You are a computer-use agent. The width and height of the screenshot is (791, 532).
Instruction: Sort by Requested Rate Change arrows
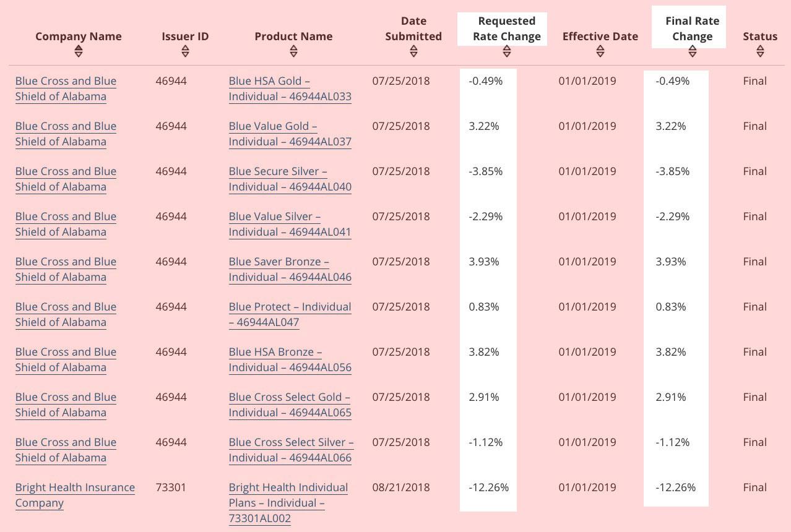pyautogui.click(x=507, y=52)
